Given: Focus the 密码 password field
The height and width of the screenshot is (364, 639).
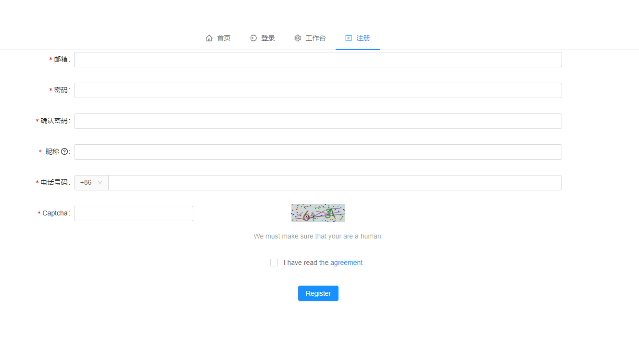Looking at the screenshot, I should coord(318,90).
